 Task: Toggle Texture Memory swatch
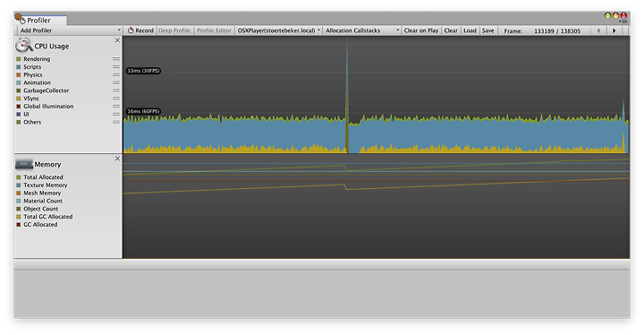pos(19,185)
